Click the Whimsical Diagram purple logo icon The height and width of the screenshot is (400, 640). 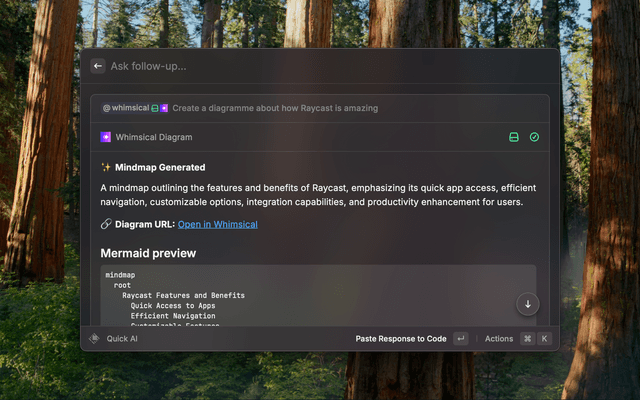coord(106,137)
